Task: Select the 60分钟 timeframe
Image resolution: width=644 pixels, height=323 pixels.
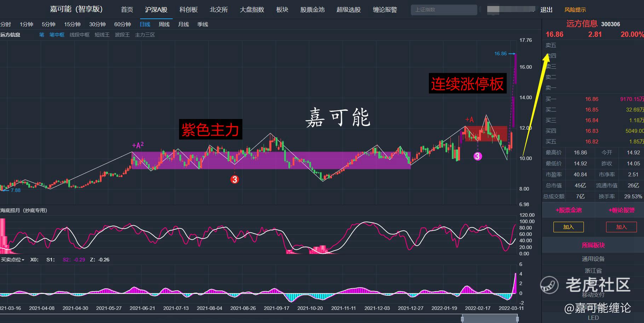Action: [122, 24]
